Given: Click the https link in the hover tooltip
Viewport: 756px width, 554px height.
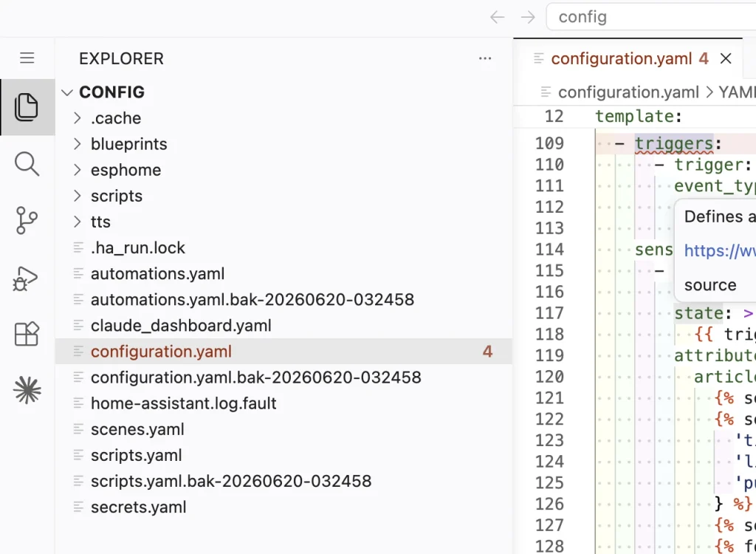Looking at the screenshot, I should point(719,250).
